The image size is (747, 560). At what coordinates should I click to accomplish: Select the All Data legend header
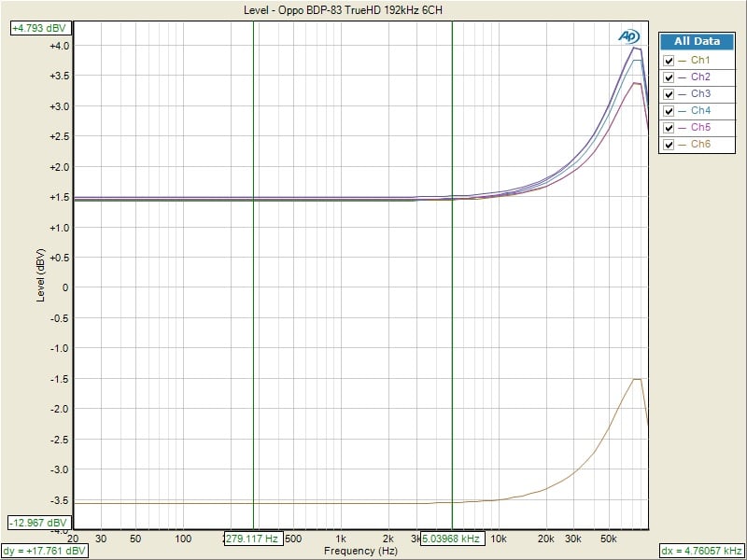(698, 42)
